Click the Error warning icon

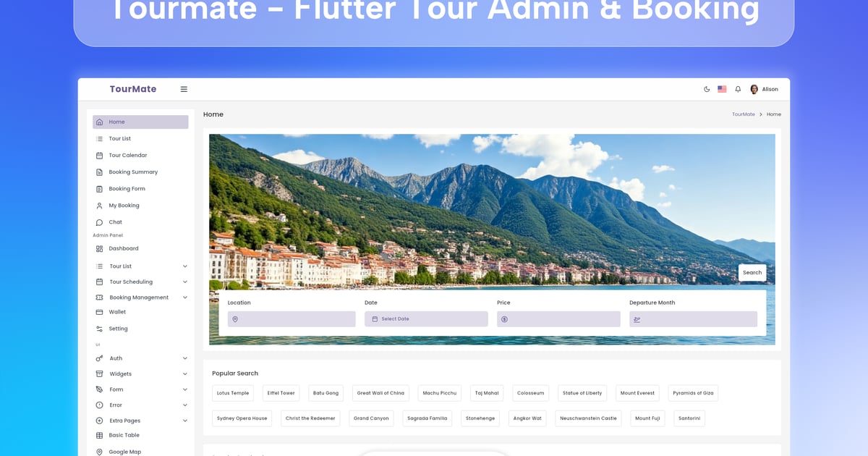pos(100,405)
